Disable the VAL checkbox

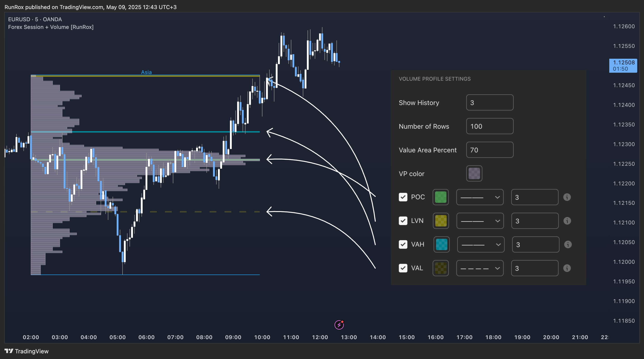403,268
